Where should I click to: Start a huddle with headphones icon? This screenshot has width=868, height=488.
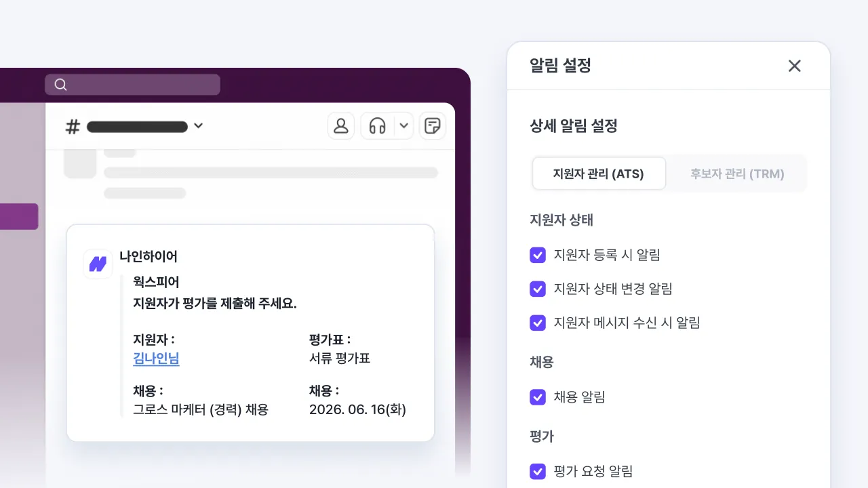(x=378, y=125)
